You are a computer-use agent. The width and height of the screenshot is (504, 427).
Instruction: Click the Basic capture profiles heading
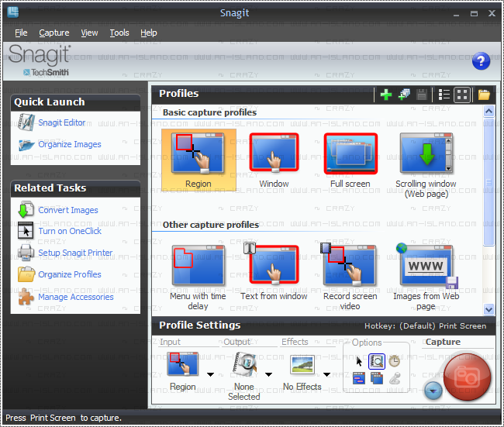point(209,112)
